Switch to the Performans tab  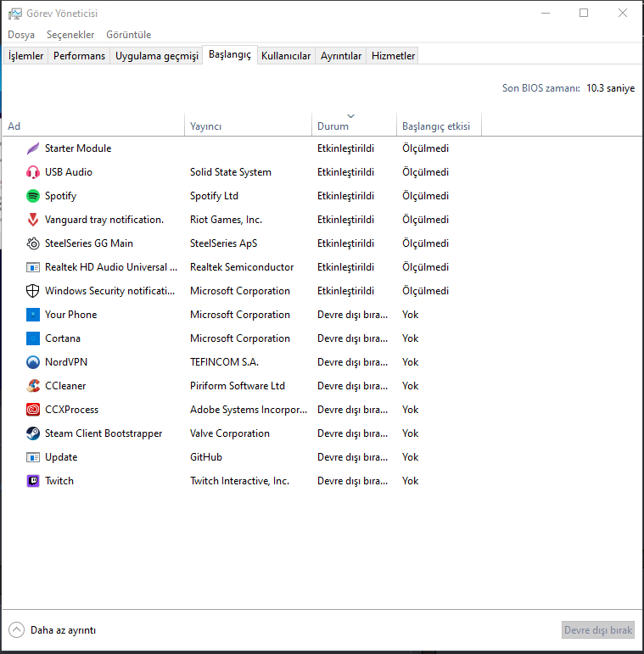pyautogui.click(x=80, y=56)
